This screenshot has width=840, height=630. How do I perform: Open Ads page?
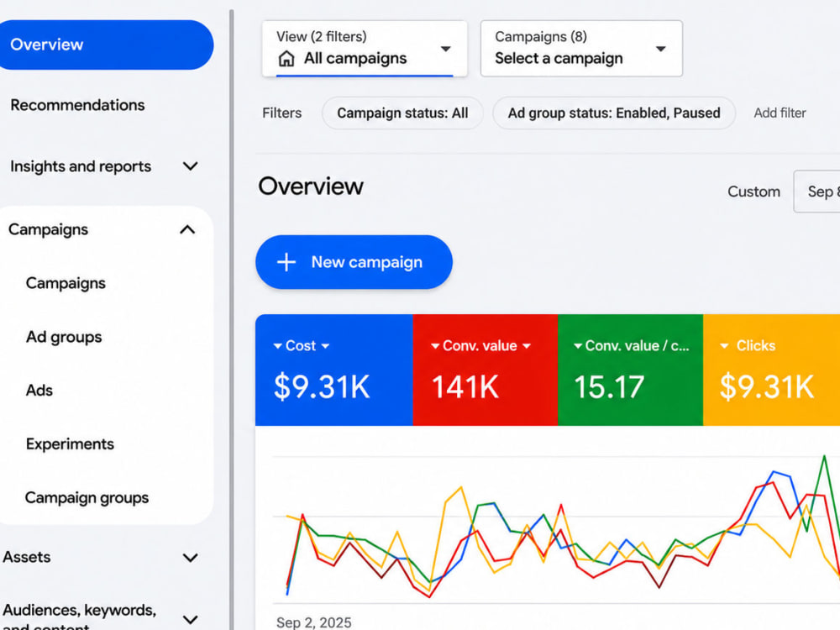[39, 390]
